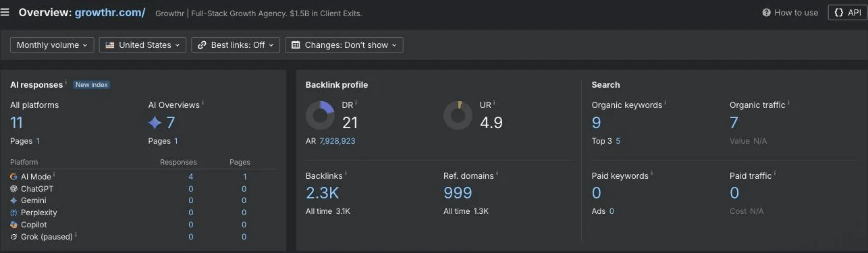Click ChatGPT responses value 0

tap(191, 189)
